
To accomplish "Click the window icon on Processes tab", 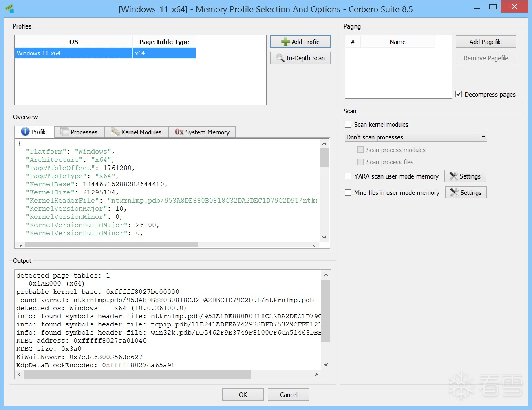I will (x=64, y=132).
